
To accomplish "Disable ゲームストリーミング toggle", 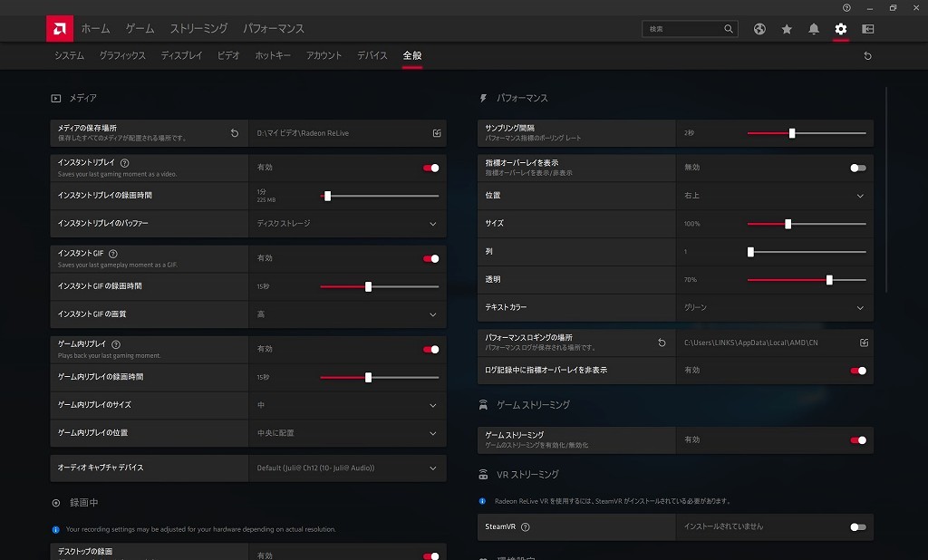I will pos(857,440).
